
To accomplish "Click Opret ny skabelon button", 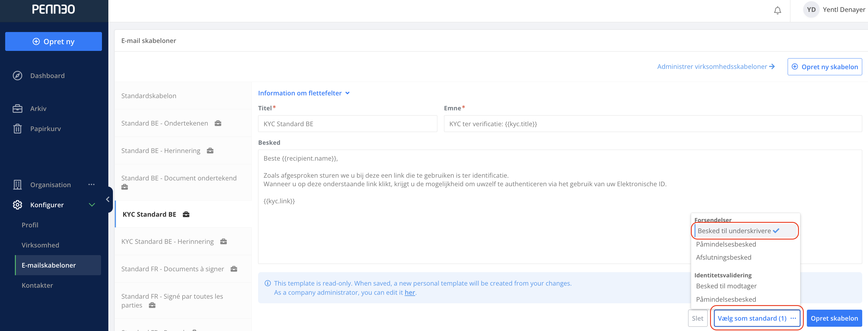I will (824, 67).
